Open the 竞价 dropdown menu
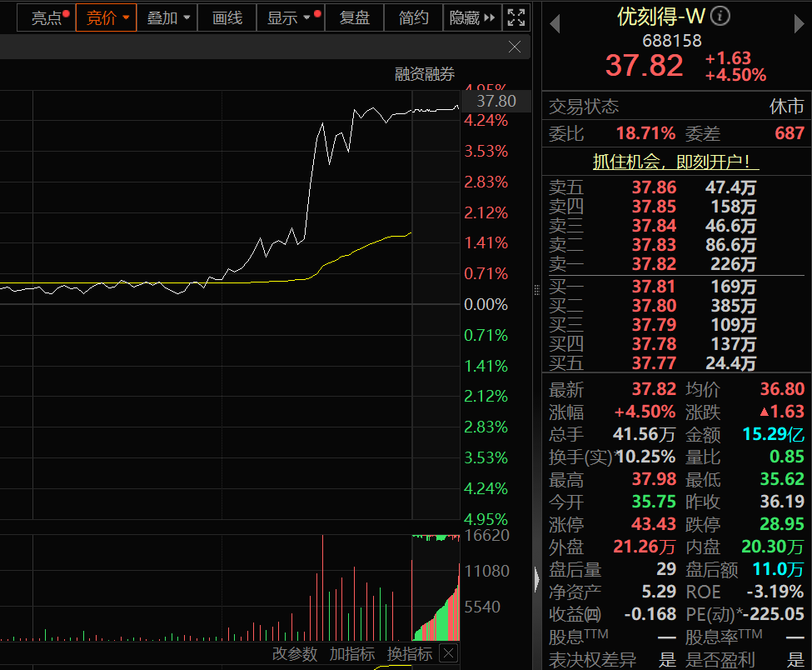 click(106, 17)
